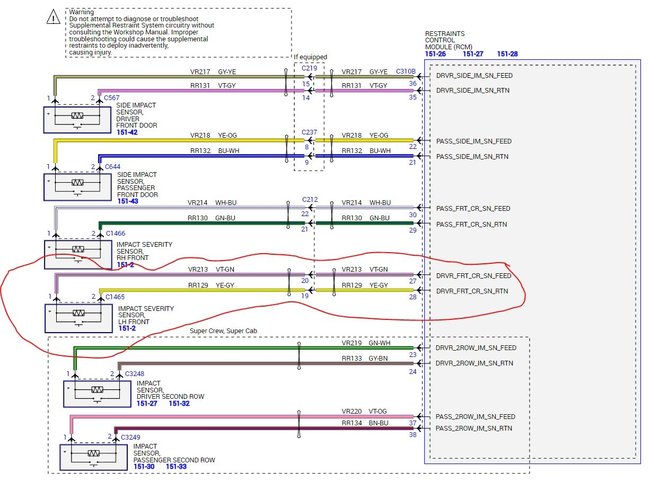Open page link 151-32
The image size is (650, 482).
179,403
